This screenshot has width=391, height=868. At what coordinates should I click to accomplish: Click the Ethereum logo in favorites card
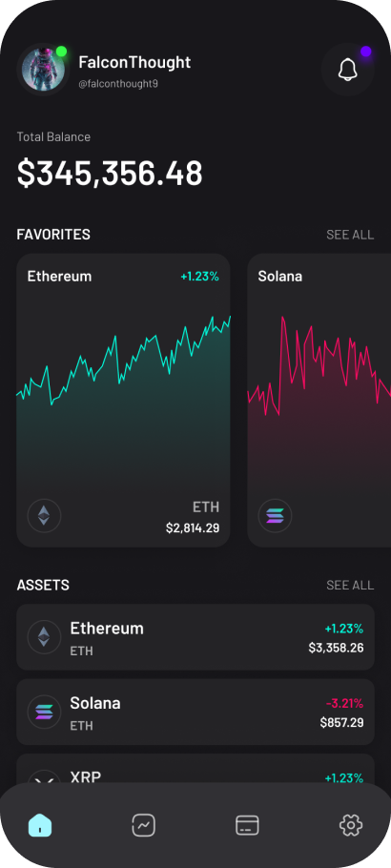(x=44, y=516)
